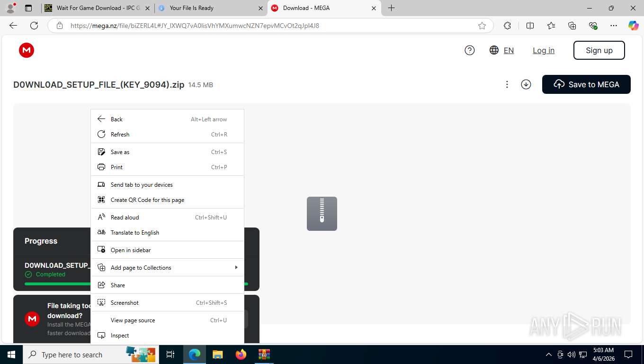This screenshot has width=644, height=364.
Task: Click the taskbar search box
Action: pyautogui.click(x=90, y=355)
